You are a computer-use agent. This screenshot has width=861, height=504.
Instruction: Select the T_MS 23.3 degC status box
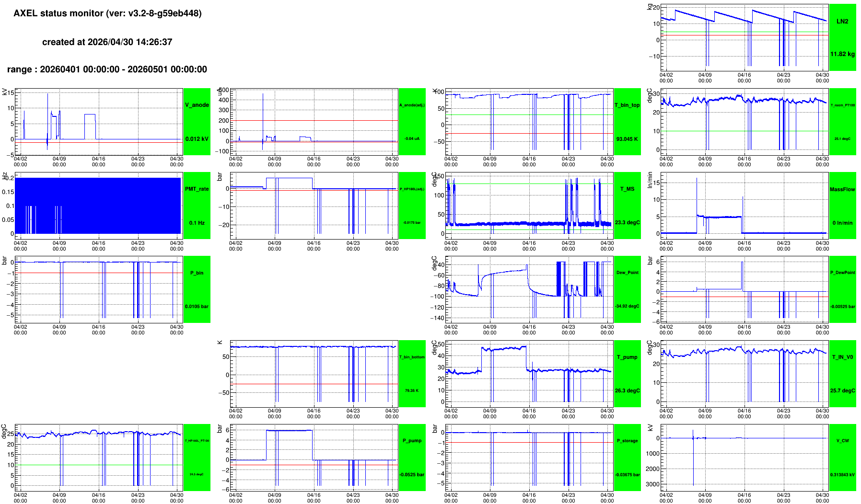627,206
